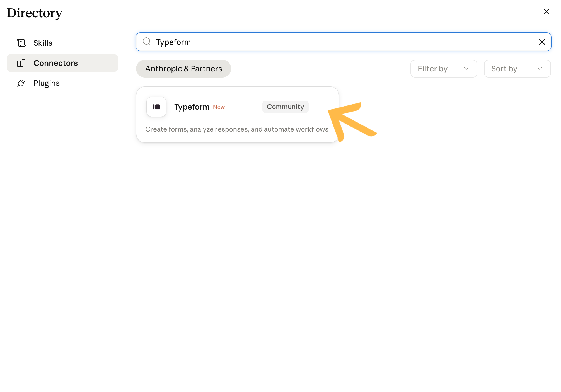The height and width of the screenshot is (392, 561).
Task: Click the Typeform logo thumbnail
Action: point(156,107)
